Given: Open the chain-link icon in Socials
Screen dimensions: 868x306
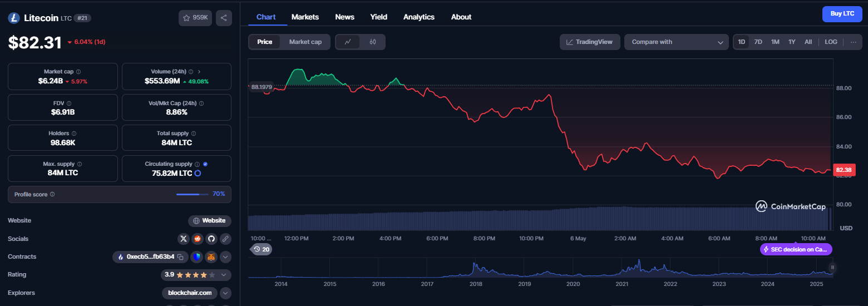Looking at the screenshot, I should click(225, 239).
